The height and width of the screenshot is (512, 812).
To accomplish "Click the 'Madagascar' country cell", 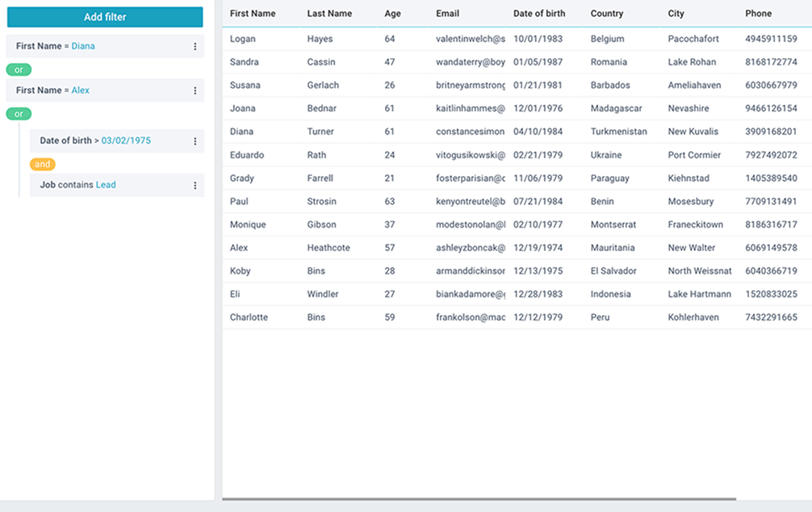I will point(616,108).
